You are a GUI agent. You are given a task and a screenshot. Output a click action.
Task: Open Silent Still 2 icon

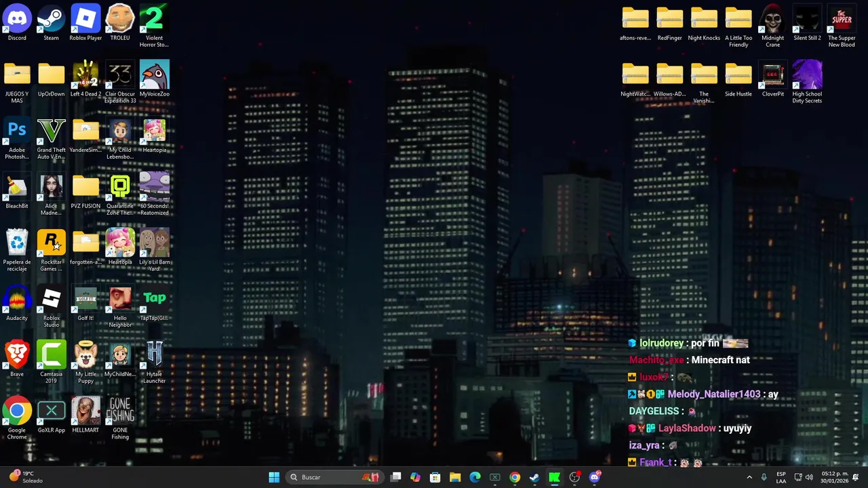(807, 23)
